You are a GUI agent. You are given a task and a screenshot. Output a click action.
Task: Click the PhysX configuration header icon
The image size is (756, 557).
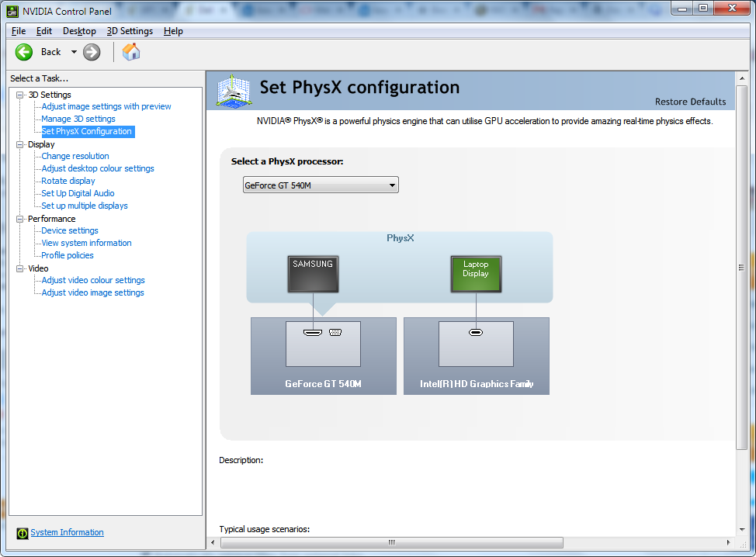(x=234, y=91)
